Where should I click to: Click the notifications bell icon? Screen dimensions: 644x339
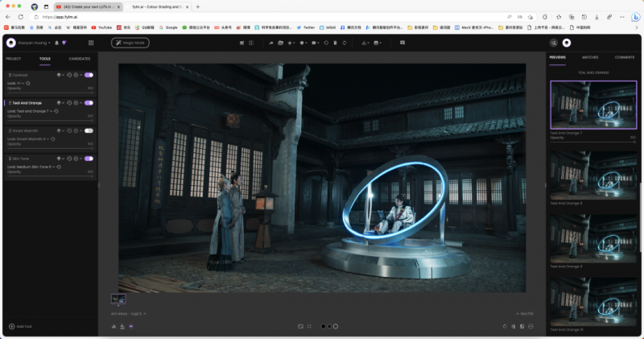tap(56, 43)
